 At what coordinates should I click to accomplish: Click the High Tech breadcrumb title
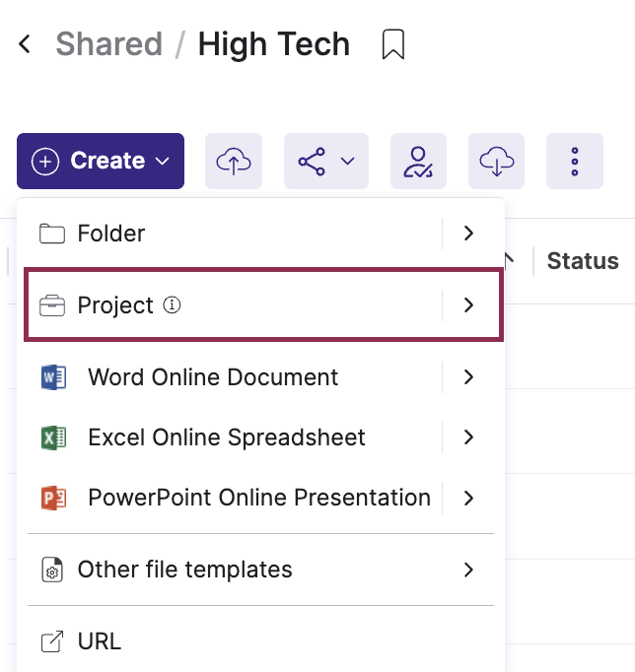click(273, 44)
